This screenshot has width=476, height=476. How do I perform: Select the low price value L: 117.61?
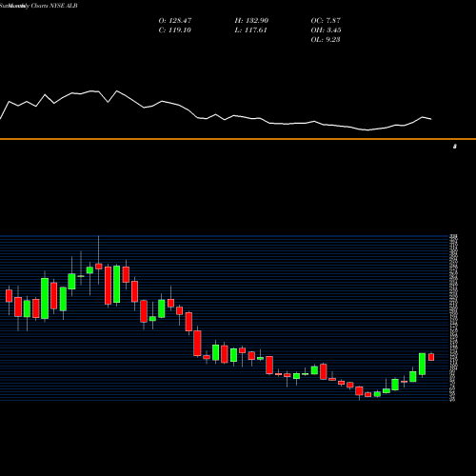point(250,30)
